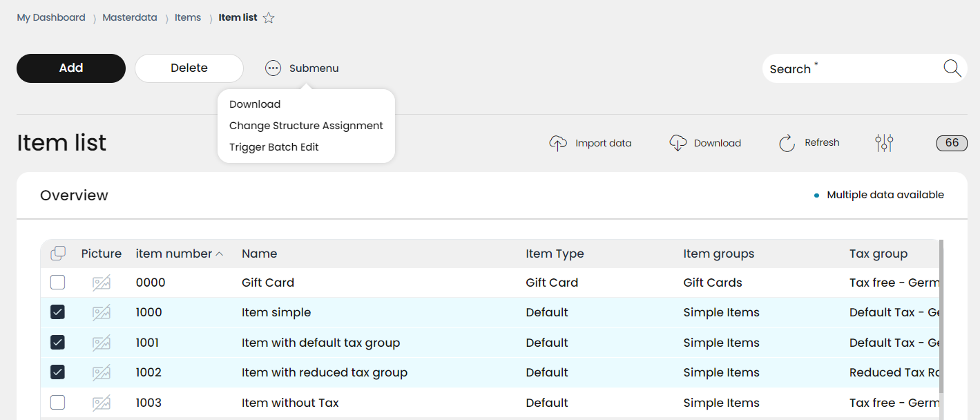Click item number 1003 cell
The height and width of the screenshot is (420, 980).
pos(148,403)
